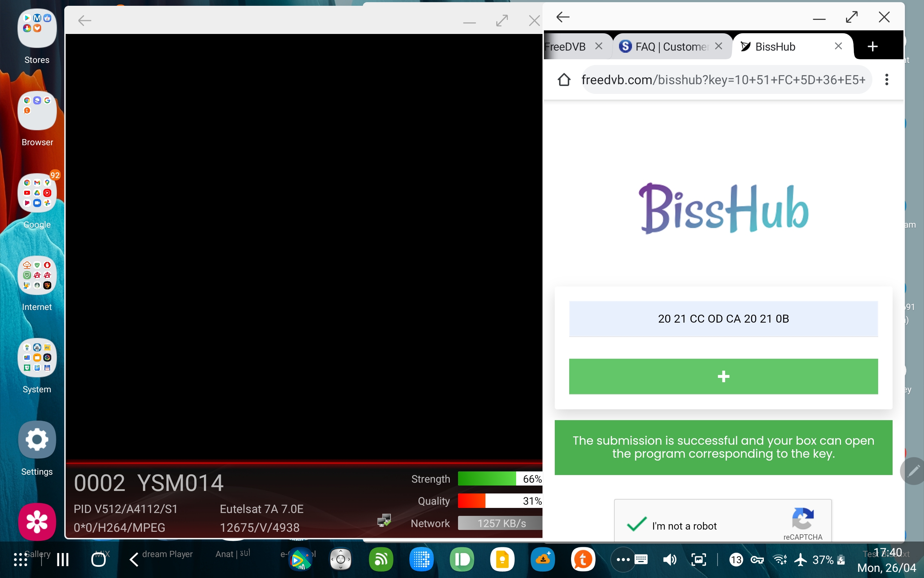This screenshot has width=924, height=578.
Task: Tap the taskbar home button
Action: click(99, 560)
